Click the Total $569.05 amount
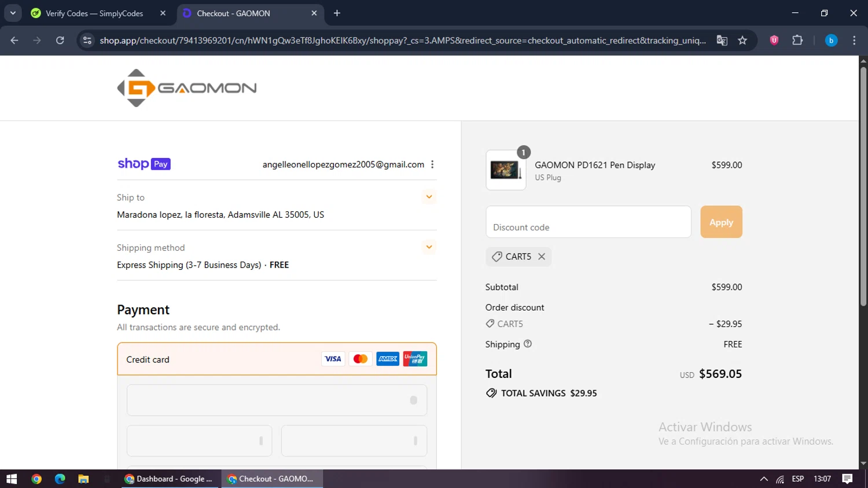The width and height of the screenshot is (868, 488). (x=720, y=374)
